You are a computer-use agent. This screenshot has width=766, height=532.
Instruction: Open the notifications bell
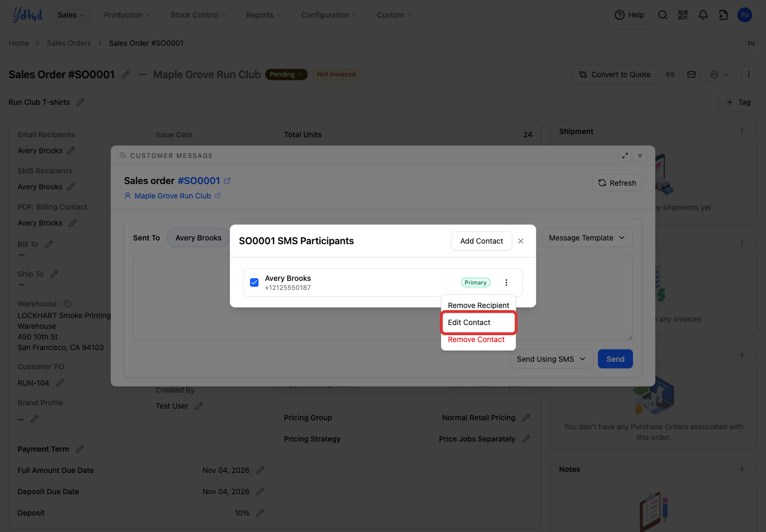pos(703,15)
